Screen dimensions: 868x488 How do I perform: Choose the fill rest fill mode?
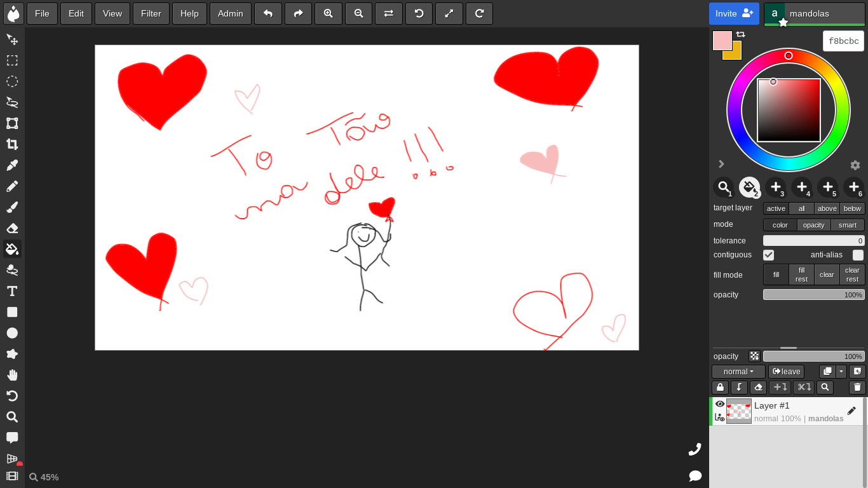(802, 275)
